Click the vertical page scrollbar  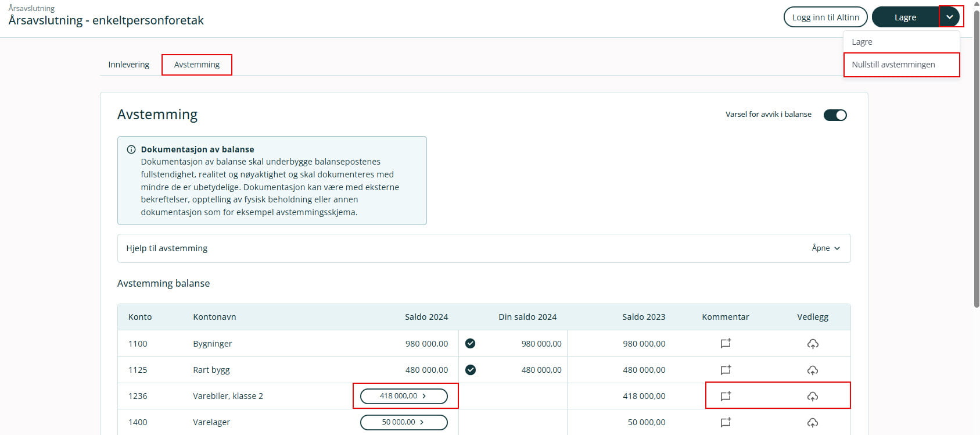point(976,157)
